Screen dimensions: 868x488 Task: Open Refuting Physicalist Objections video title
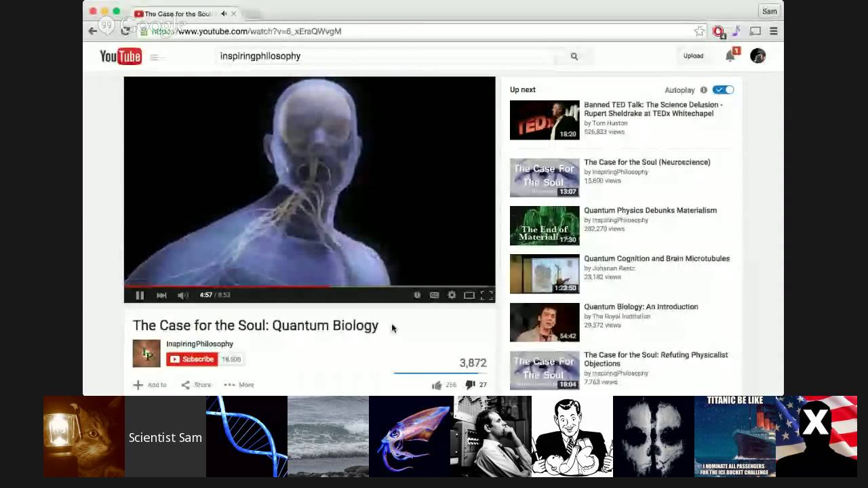click(656, 359)
